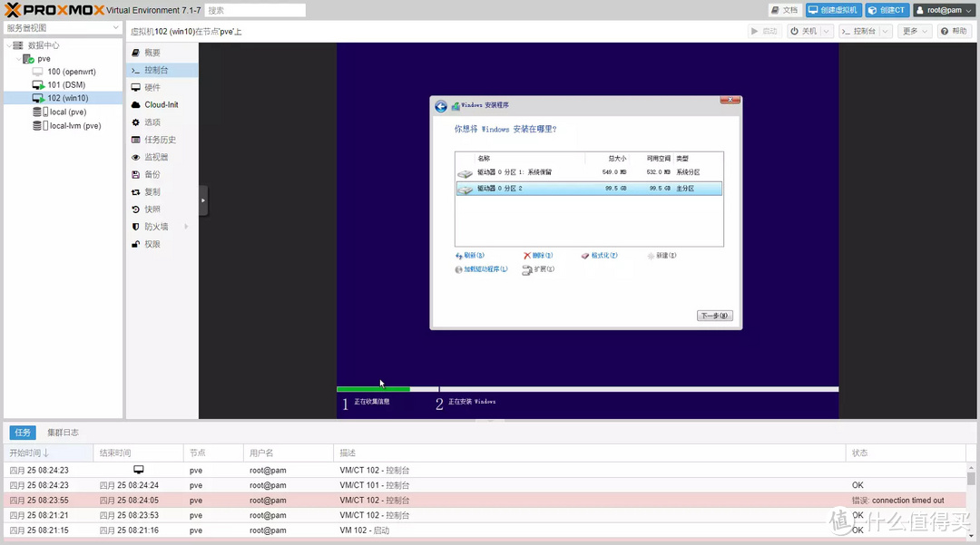This screenshot has width=980, height=545.
Task: Open the 服务器视图 view selector dropdown
Action: point(62,28)
